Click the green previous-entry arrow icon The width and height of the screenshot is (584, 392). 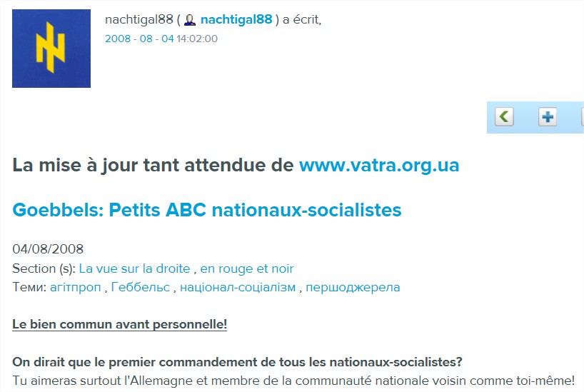[504, 116]
